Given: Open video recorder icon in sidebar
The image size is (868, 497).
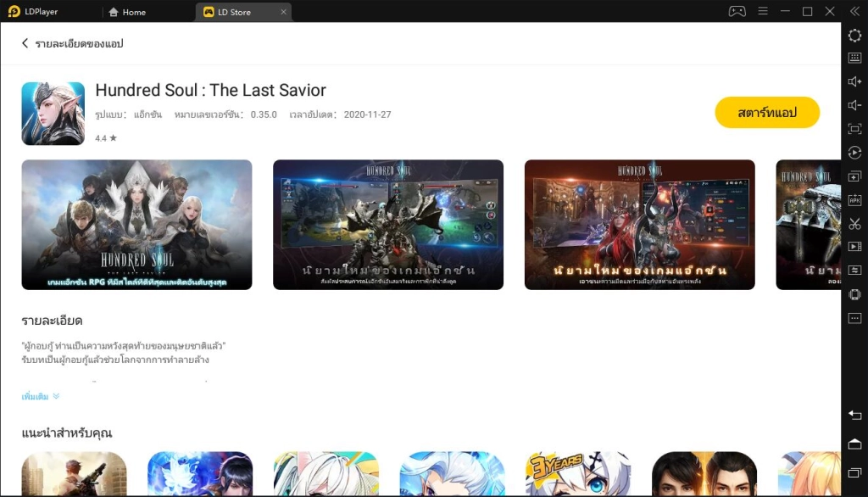Looking at the screenshot, I should pos(854,247).
